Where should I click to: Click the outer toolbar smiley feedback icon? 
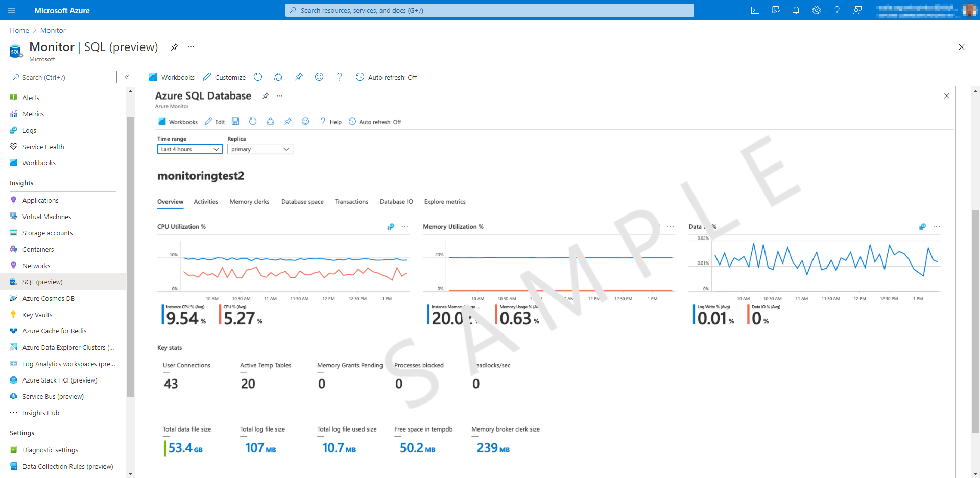click(319, 77)
